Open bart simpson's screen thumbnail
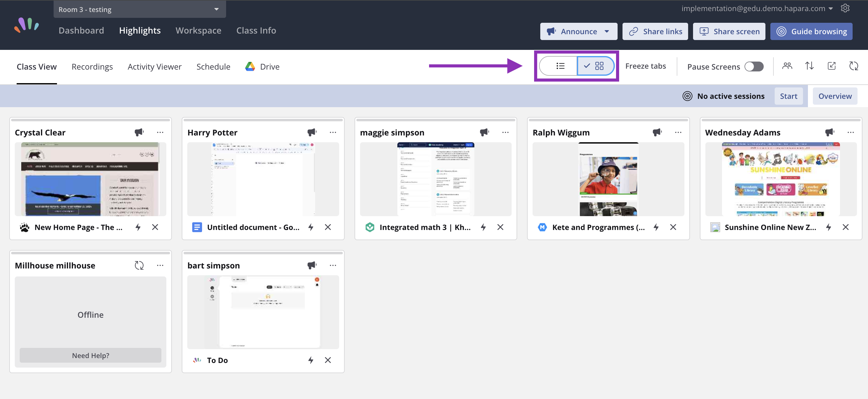The width and height of the screenshot is (868, 399). click(x=263, y=312)
